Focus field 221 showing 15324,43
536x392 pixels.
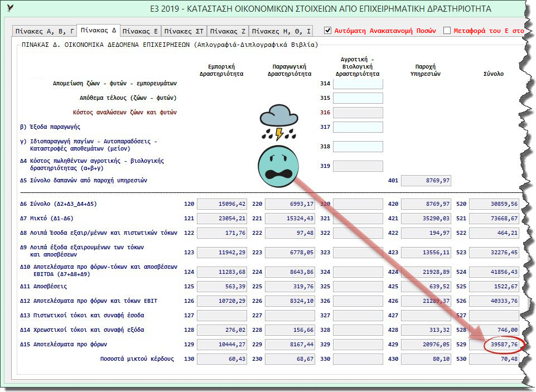[290, 219]
